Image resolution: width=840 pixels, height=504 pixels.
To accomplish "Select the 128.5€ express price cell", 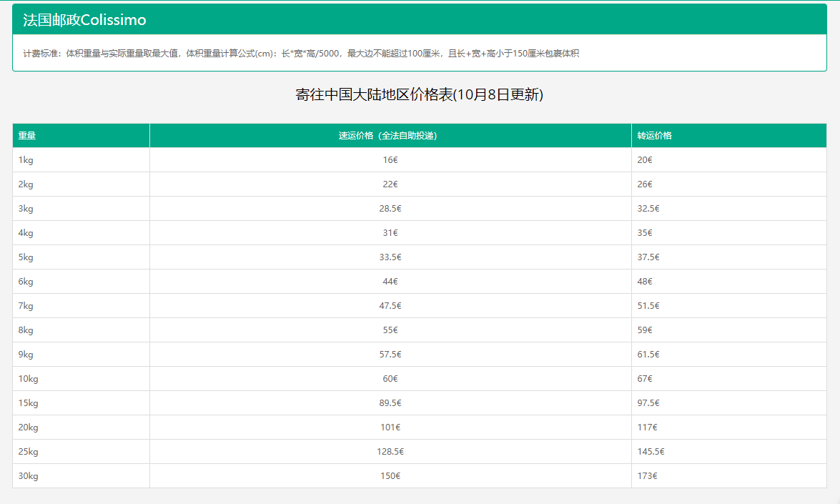I will coord(390,452).
